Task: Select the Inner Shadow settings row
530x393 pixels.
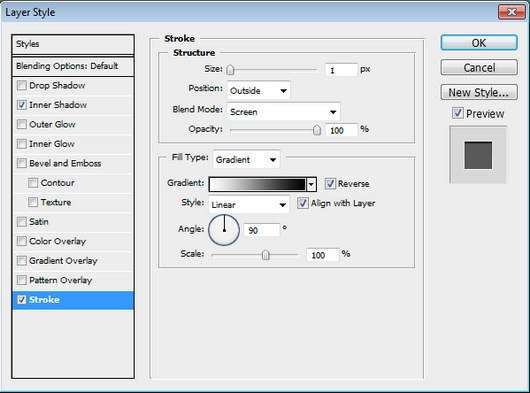Action: [73, 105]
